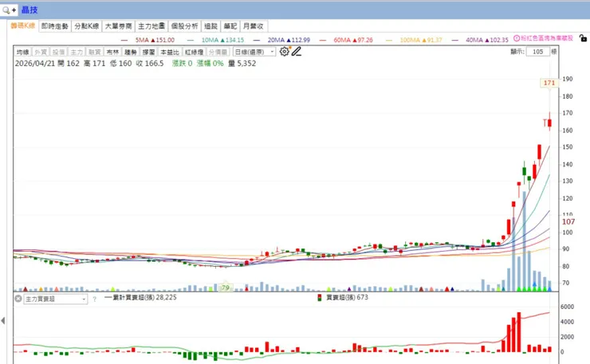Click the question mark help icon
This screenshot has height=364, width=590.
pyautogui.click(x=94, y=299)
